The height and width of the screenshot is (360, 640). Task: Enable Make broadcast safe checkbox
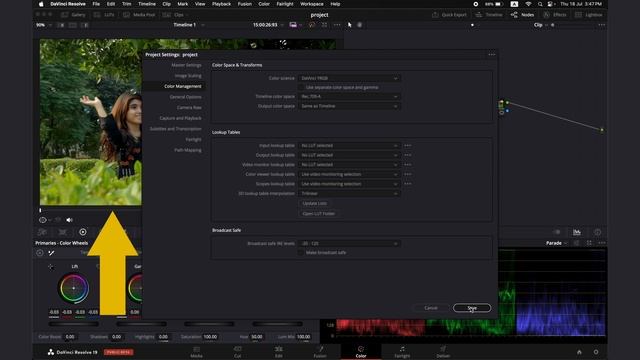point(301,253)
